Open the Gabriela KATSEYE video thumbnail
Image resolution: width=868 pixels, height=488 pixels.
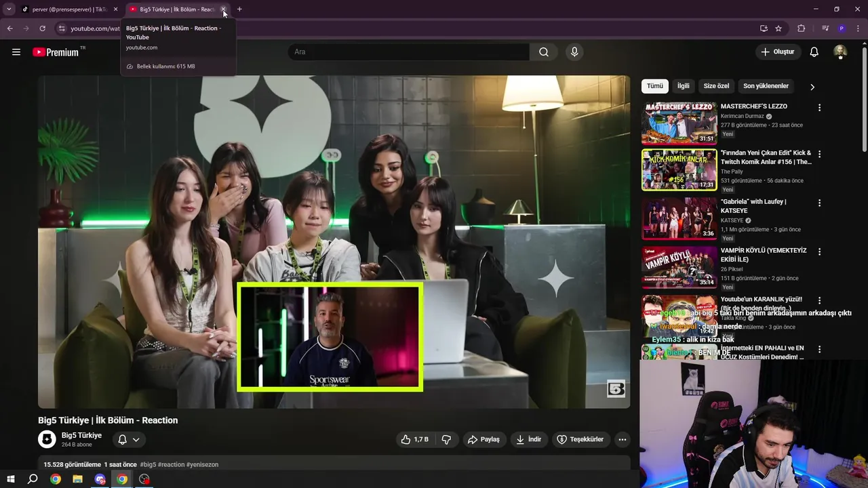679,218
